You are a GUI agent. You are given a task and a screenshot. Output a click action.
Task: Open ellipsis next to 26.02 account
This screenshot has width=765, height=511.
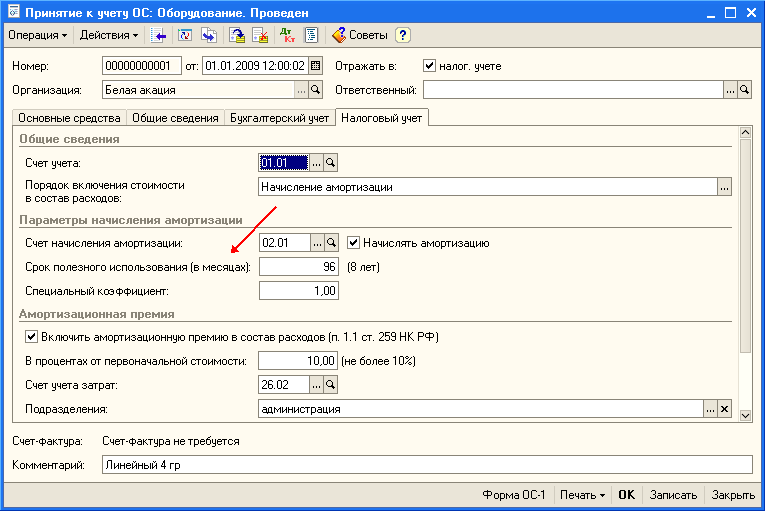[x=317, y=385]
